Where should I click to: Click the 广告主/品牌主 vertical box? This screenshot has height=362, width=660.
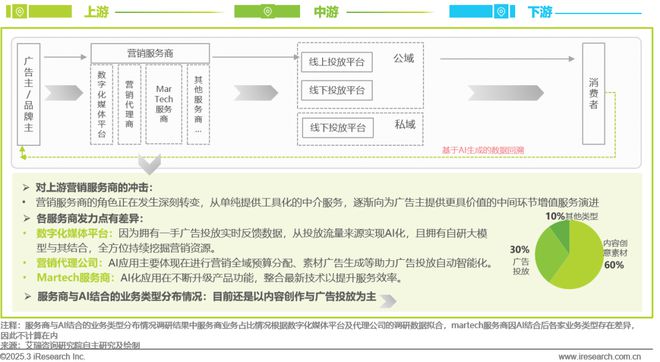[29, 94]
